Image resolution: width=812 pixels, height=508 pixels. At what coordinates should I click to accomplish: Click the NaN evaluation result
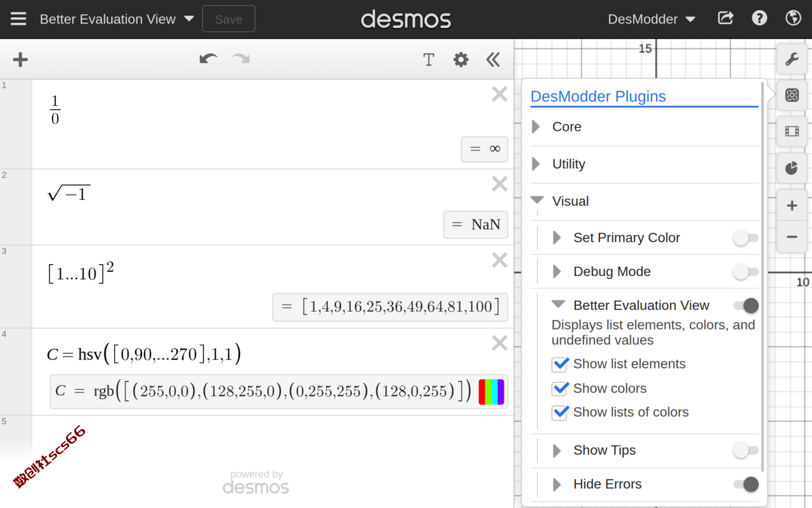click(476, 225)
